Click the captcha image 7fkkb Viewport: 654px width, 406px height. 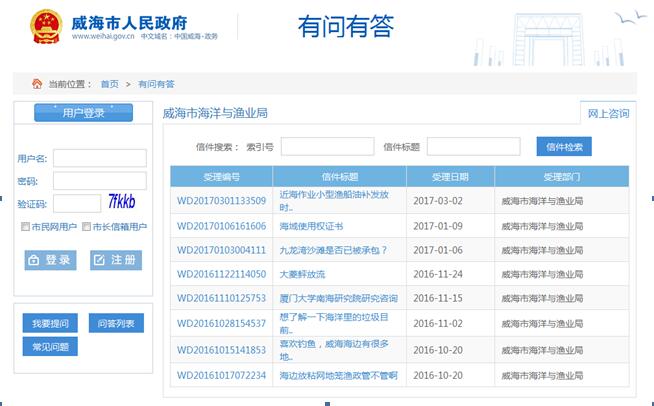point(122,203)
